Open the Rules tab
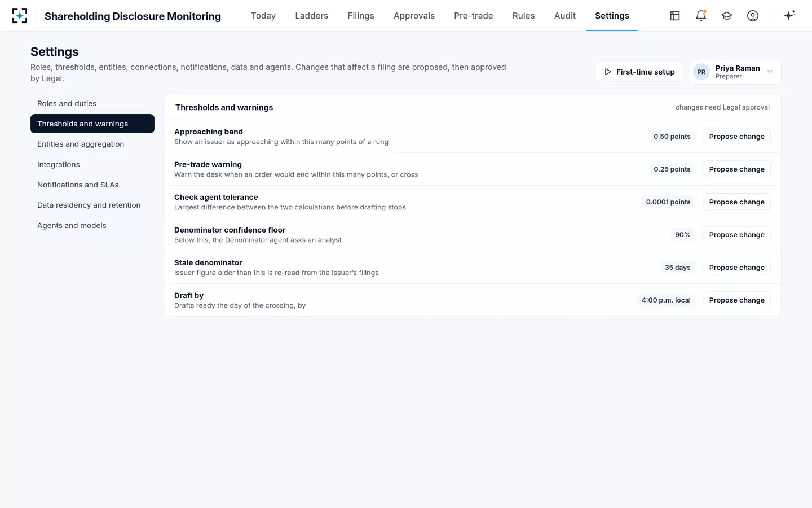The image size is (812, 508). point(523,16)
